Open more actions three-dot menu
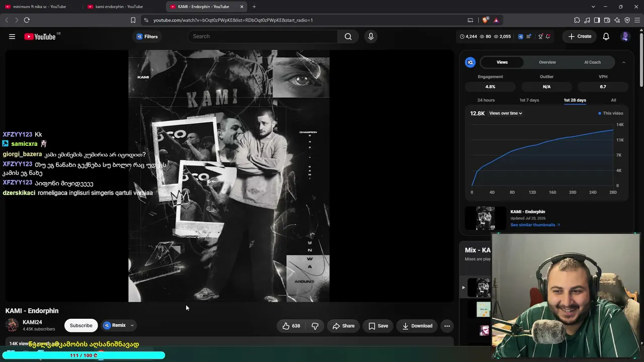The image size is (644, 362). coord(447,326)
